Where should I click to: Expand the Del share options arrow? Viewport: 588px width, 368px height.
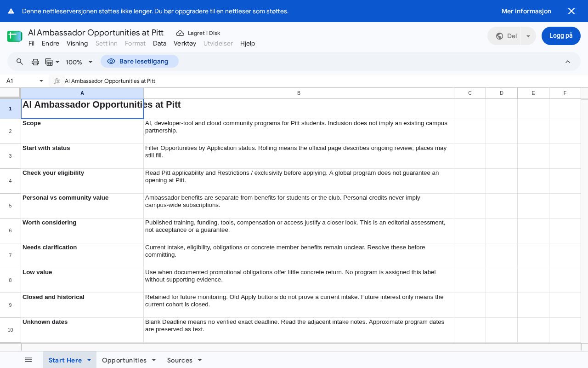pos(528,36)
